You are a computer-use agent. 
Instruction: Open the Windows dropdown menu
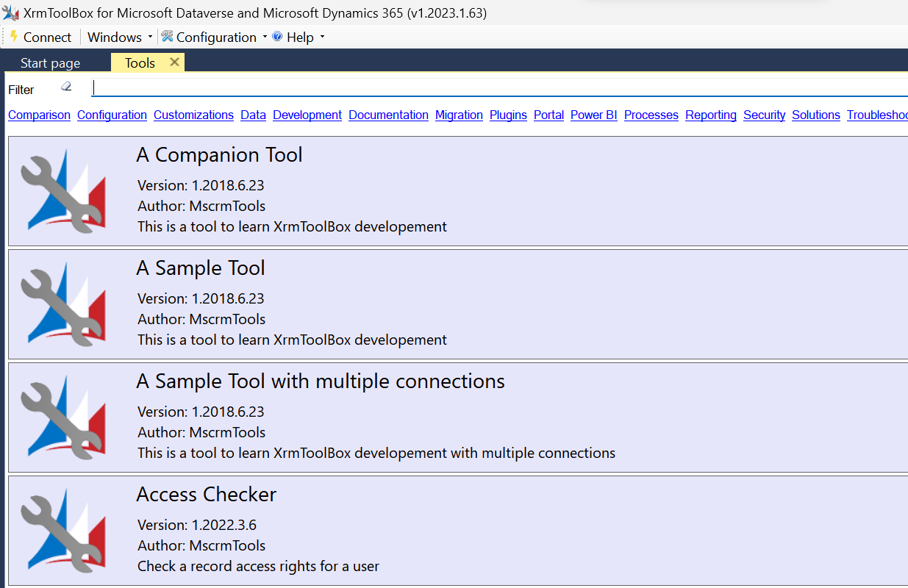coord(114,37)
